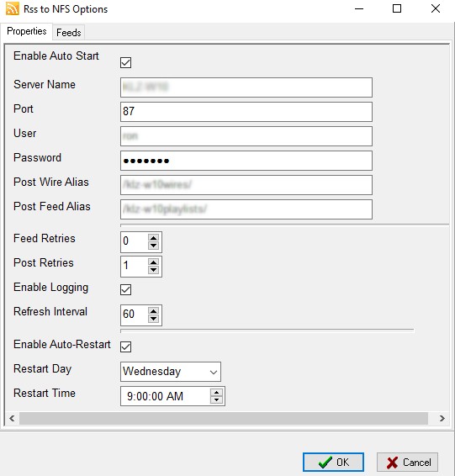Decrease Restart Time with down arrow
455x476 pixels.
click(x=216, y=399)
